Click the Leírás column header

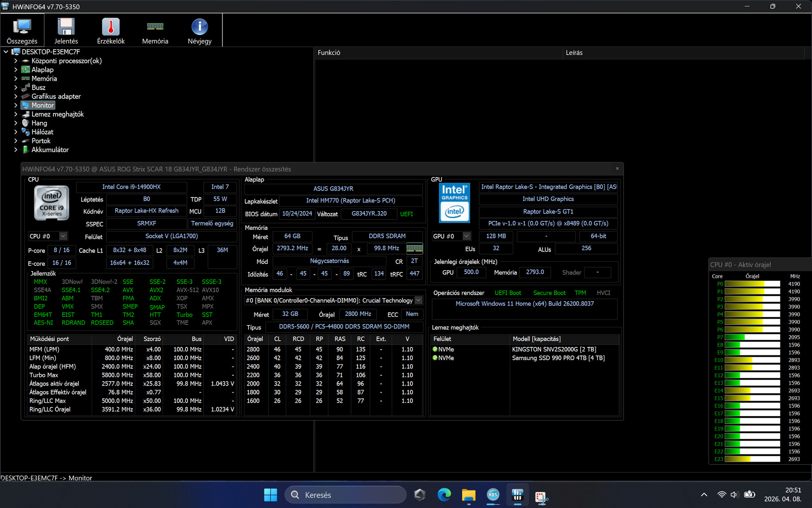pos(683,53)
